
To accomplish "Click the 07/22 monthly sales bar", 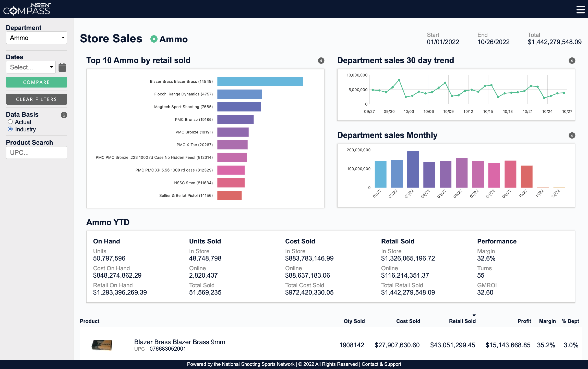I will pyautogui.click(x=478, y=175).
